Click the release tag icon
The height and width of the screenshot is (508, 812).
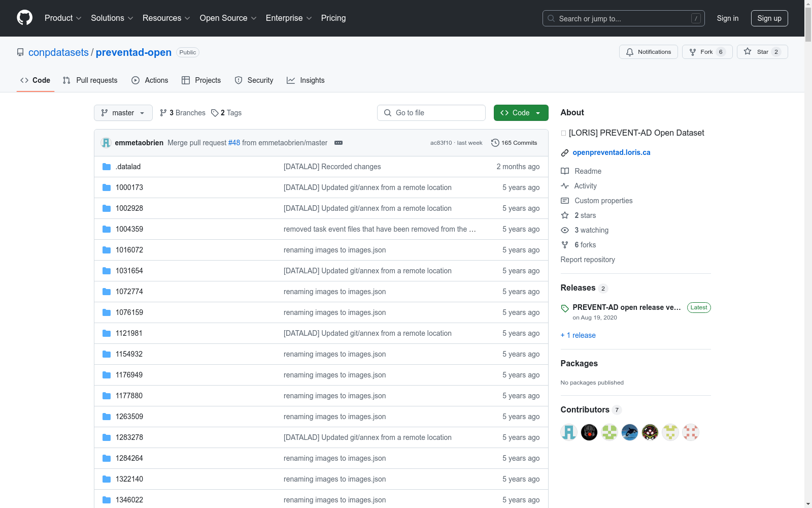tap(565, 308)
